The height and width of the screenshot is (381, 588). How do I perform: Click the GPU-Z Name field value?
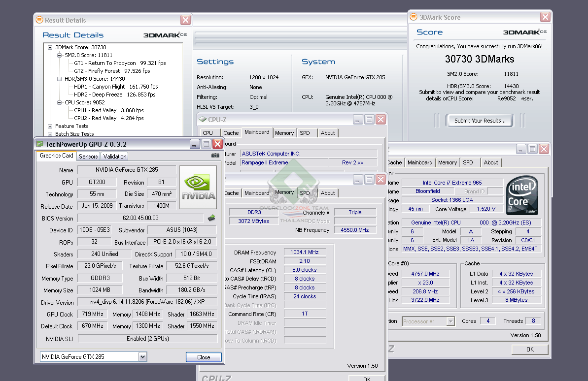[127, 170]
